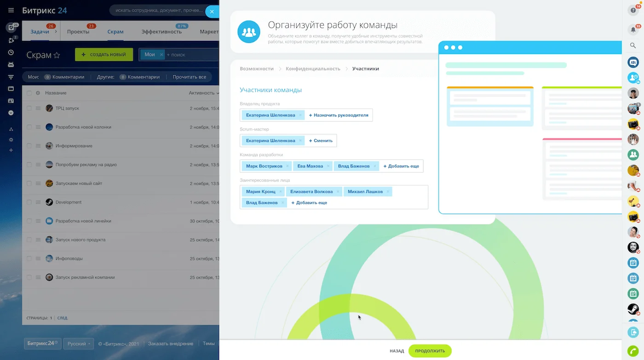Select checkbox beside Информирование
644x360 pixels.
point(29,146)
